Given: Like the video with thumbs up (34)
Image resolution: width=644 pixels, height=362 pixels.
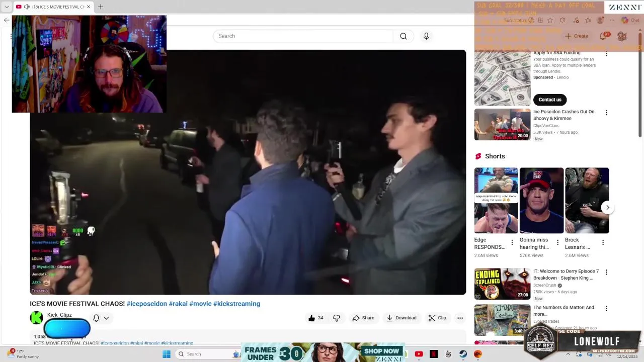Looking at the screenshot, I should [316, 318].
